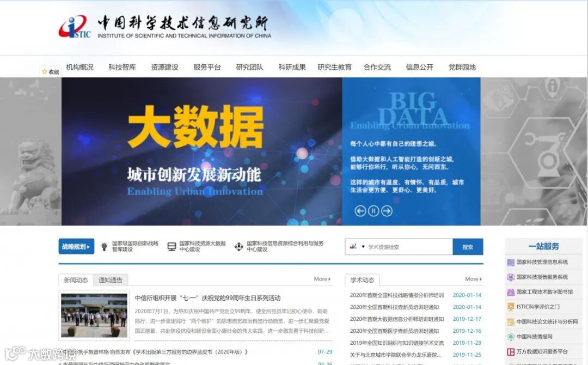Click icon for 国家工程技术数字图书馆
This screenshot has width=588, height=365.
pyautogui.click(x=511, y=292)
